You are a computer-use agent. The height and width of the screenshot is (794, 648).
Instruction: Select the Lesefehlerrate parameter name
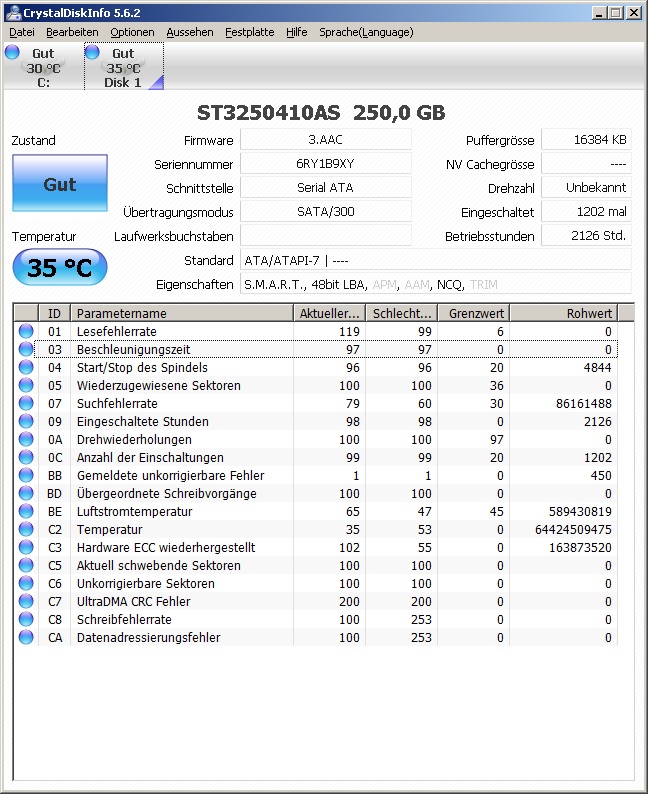pyautogui.click(x=117, y=332)
